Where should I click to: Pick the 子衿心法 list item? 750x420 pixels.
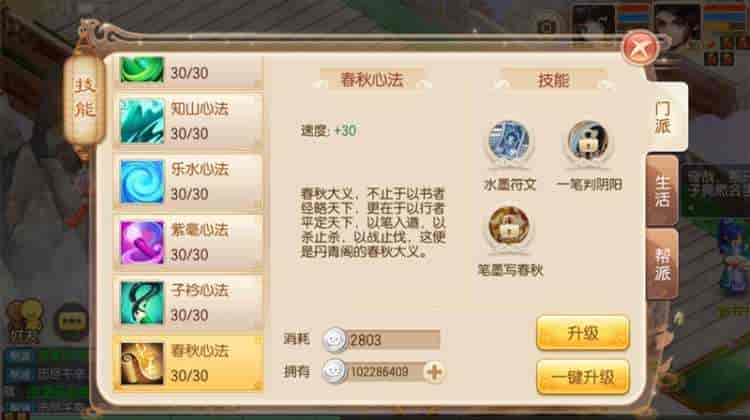[x=188, y=302]
